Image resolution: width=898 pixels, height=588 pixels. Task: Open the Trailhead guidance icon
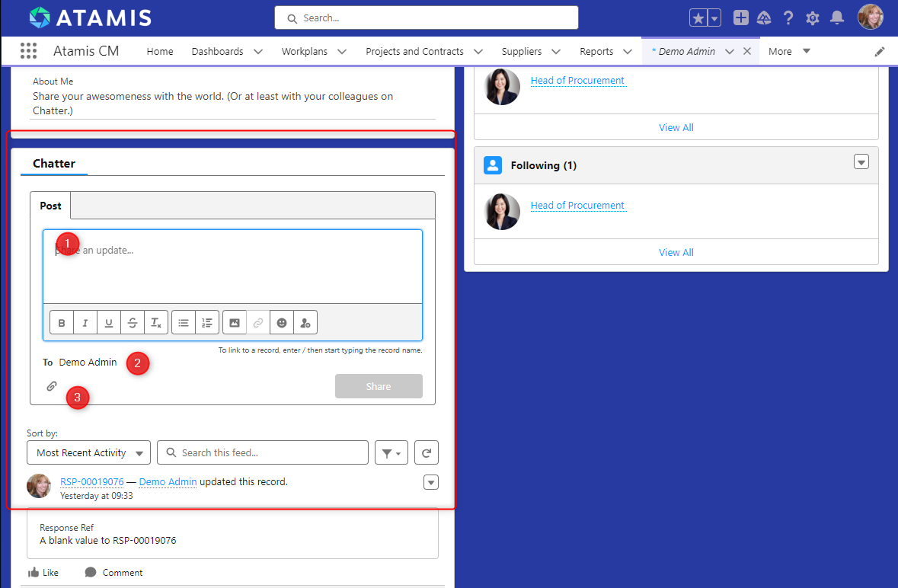pos(764,18)
